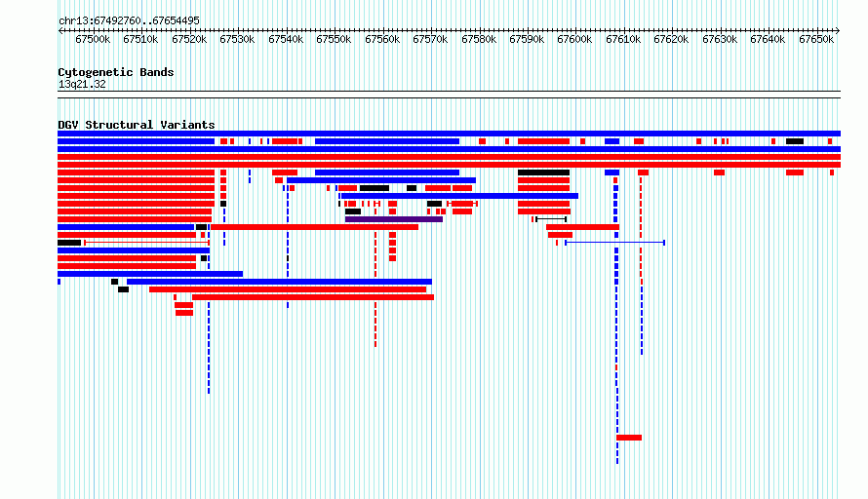The height and width of the screenshot is (499, 868).
Task: Click the chr13:67492760..67654495 region label
Action: coord(129,21)
